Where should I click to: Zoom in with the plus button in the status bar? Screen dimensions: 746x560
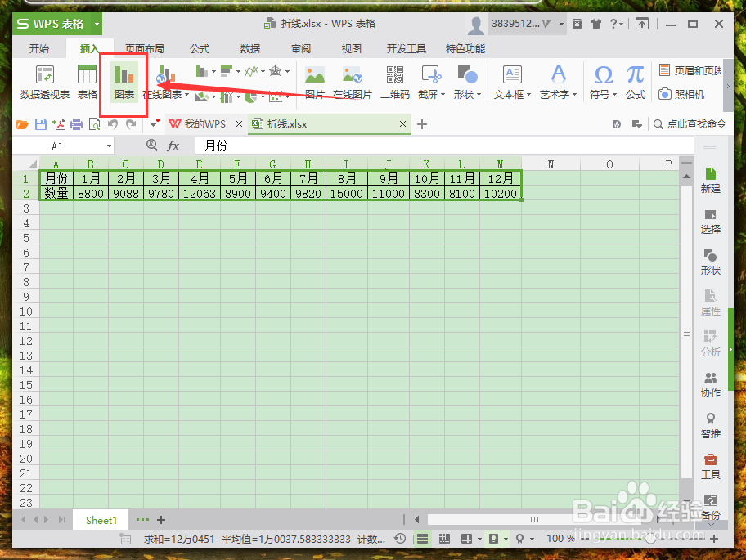click(713, 539)
